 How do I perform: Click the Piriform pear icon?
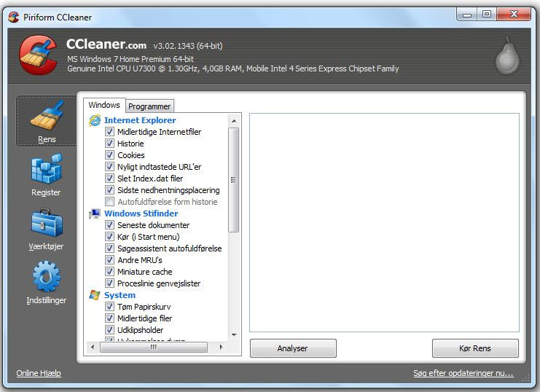point(507,56)
